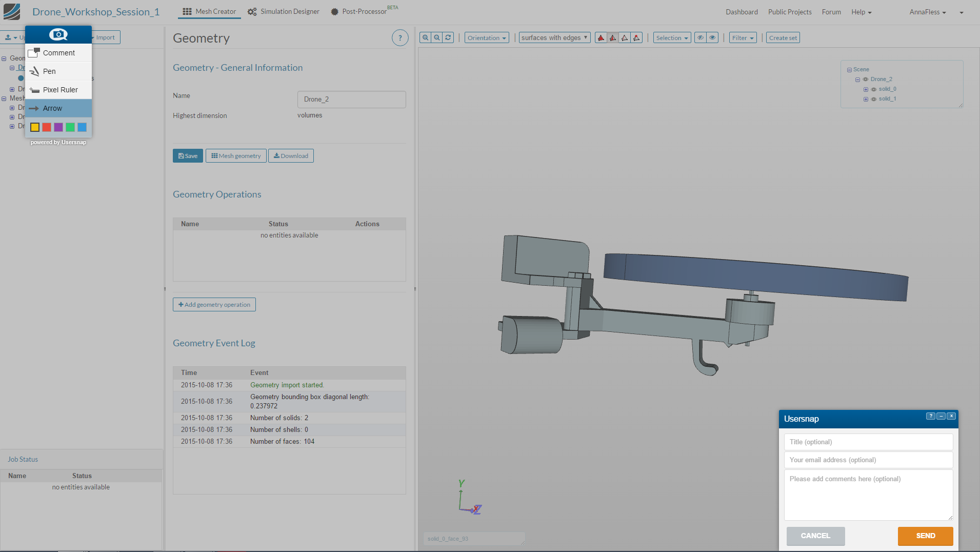980x552 pixels.
Task: Select the Comment annotation tool
Action: pos(58,53)
